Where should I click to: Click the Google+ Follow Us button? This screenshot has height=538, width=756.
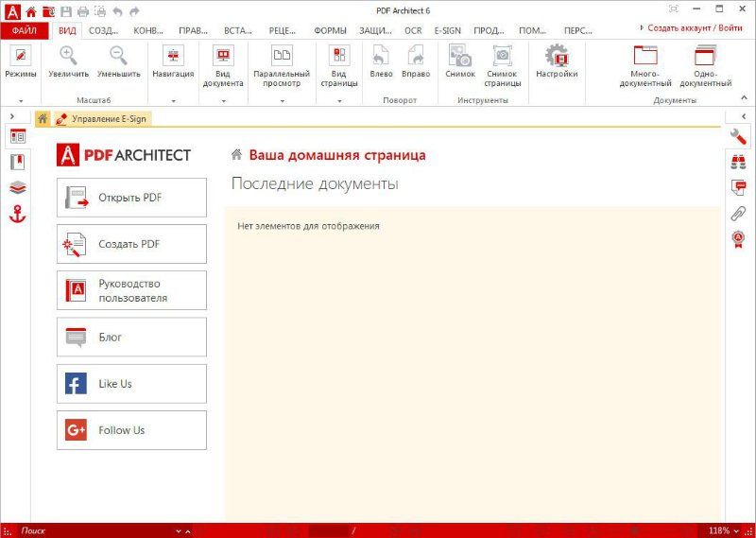pos(131,430)
